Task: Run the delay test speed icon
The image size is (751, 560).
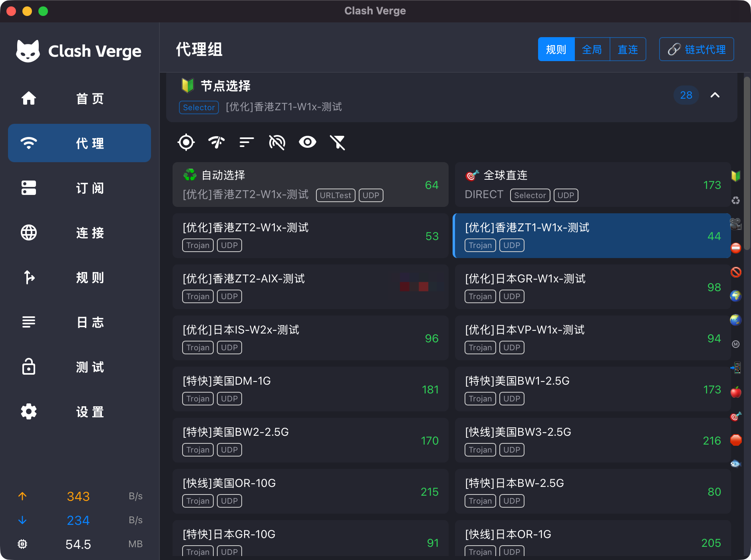Action: pos(217,142)
